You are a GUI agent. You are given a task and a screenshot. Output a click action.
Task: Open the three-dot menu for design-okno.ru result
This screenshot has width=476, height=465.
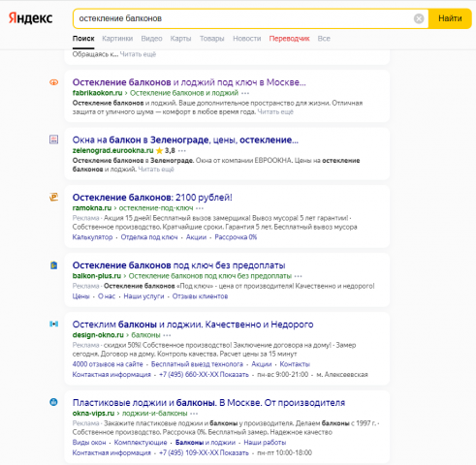167,335
